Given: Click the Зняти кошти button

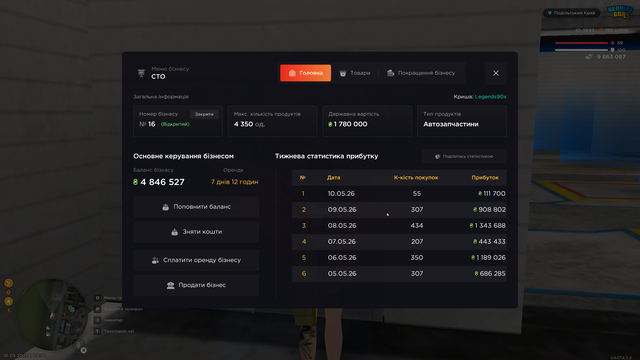Looking at the screenshot, I should [x=196, y=232].
